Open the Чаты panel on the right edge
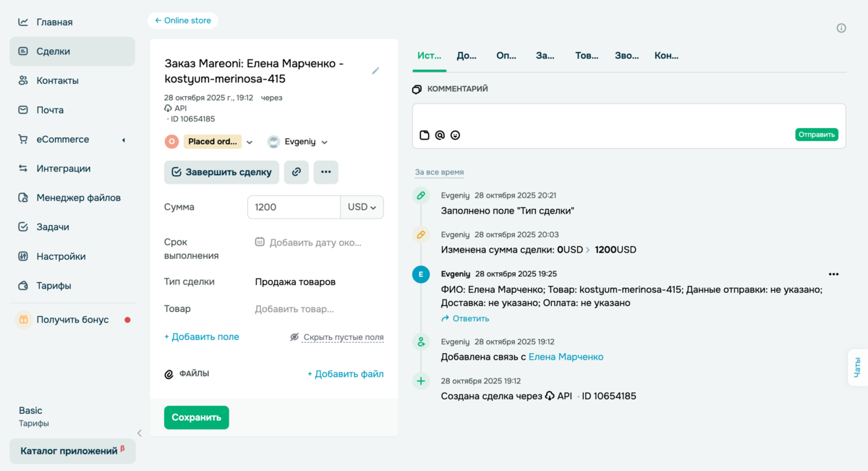Image resolution: width=868 pixels, height=471 pixels. pos(859,368)
